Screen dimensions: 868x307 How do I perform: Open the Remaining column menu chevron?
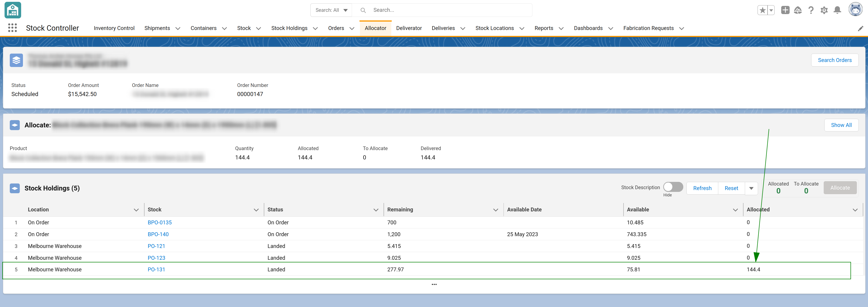click(495, 210)
